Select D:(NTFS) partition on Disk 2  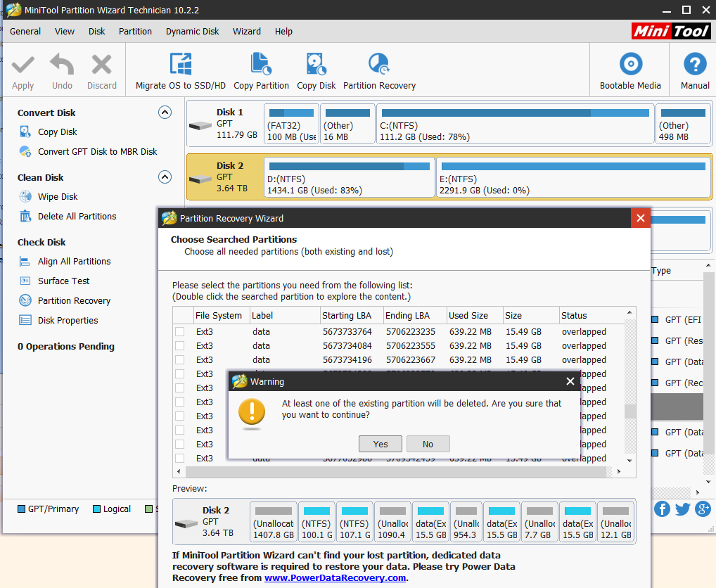pos(349,177)
